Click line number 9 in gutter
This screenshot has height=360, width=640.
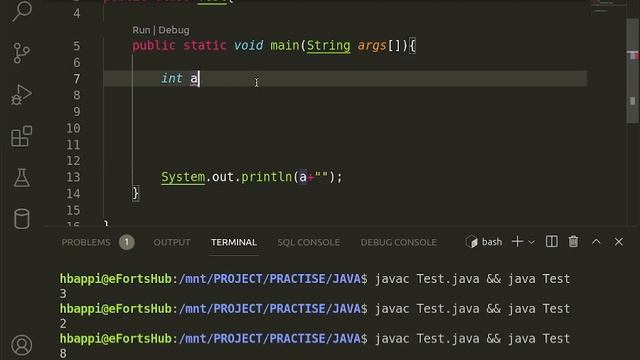click(x=77, y=112)
